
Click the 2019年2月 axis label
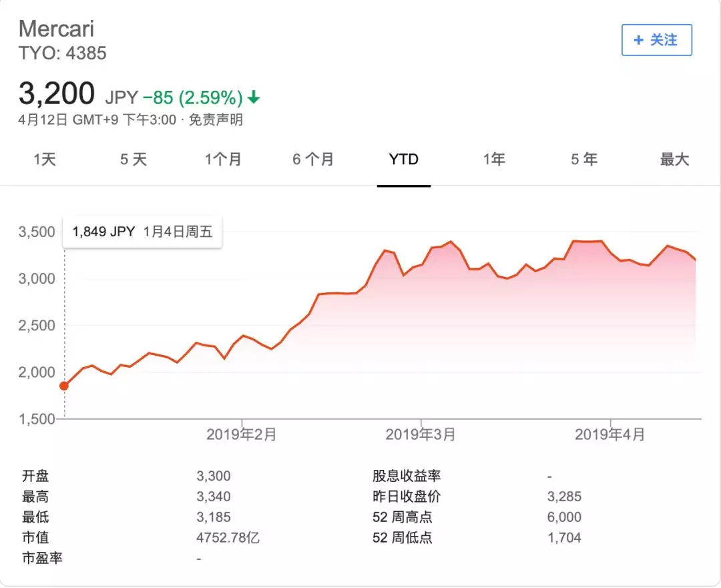pyautogui.click(x=242, y=434)
